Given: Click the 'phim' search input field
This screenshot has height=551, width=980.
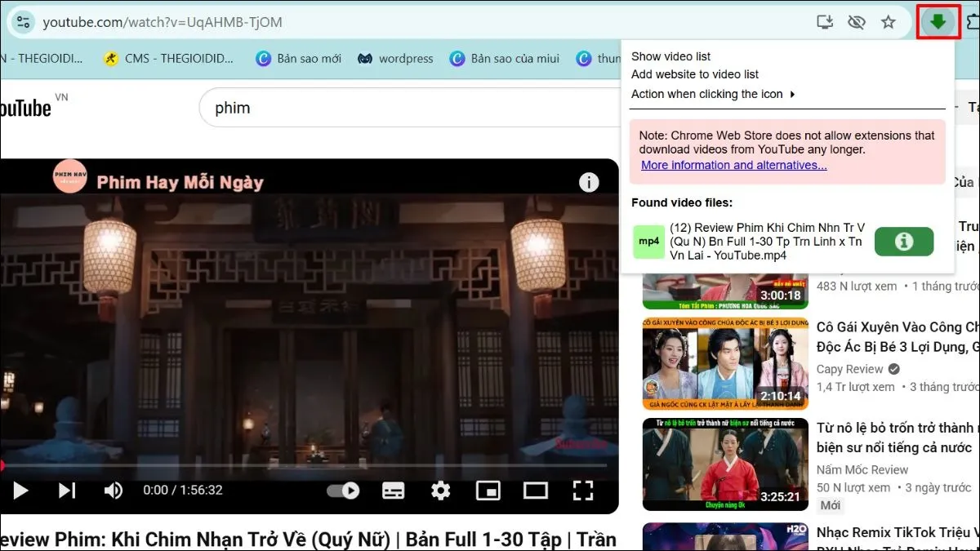Looking at the screenshot, I should point(327,107).
